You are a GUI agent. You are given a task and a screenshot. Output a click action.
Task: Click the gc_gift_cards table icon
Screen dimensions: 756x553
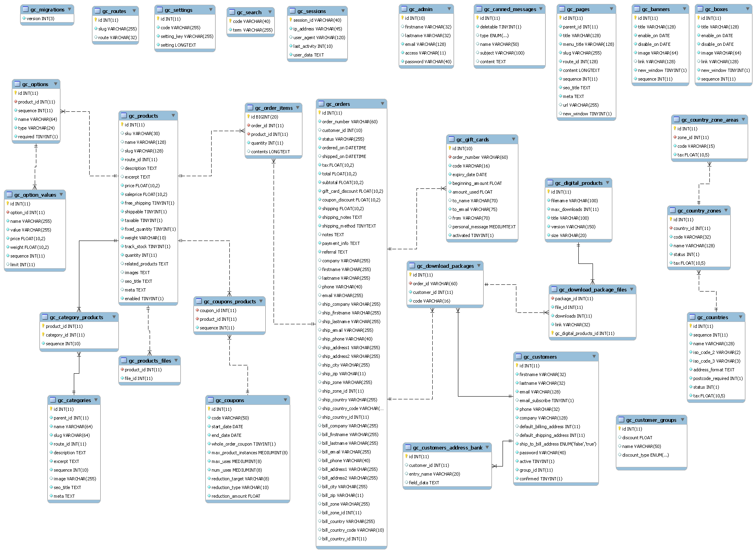point(452,139)
